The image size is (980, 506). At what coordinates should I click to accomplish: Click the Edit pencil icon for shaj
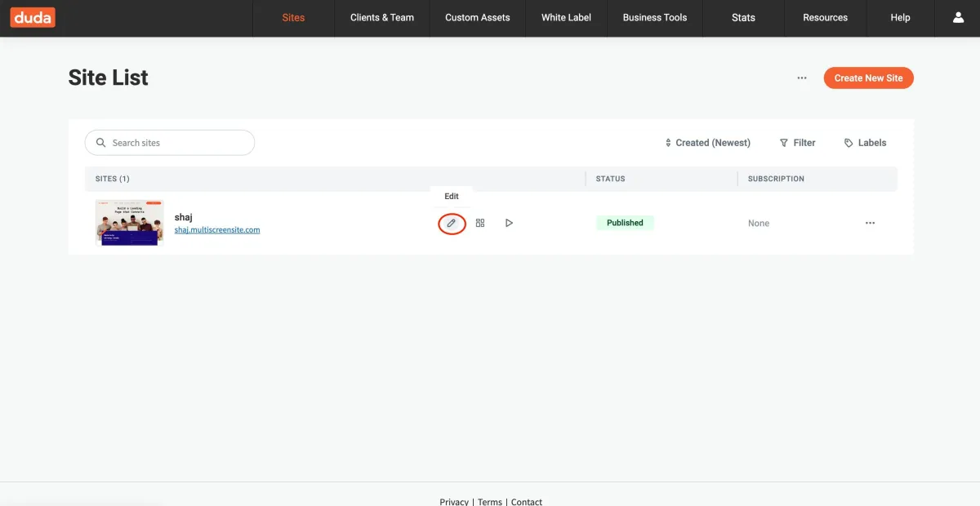pyautogui.click(x=452, y=223)
